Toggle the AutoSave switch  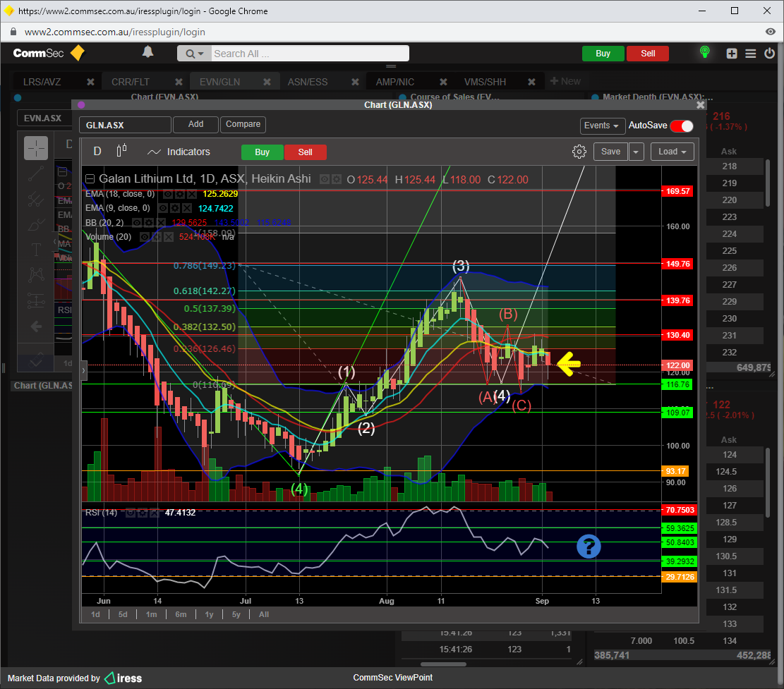682,126
